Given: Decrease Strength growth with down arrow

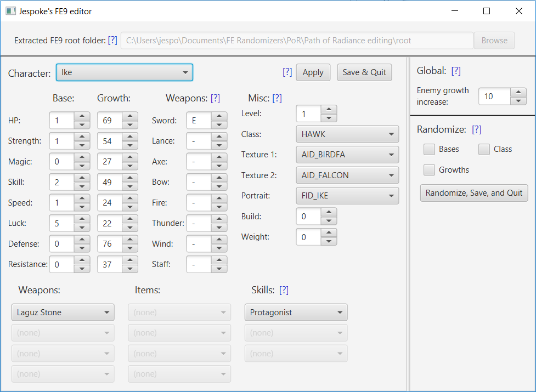Looking at the screenshot, I should pos(130,145).
